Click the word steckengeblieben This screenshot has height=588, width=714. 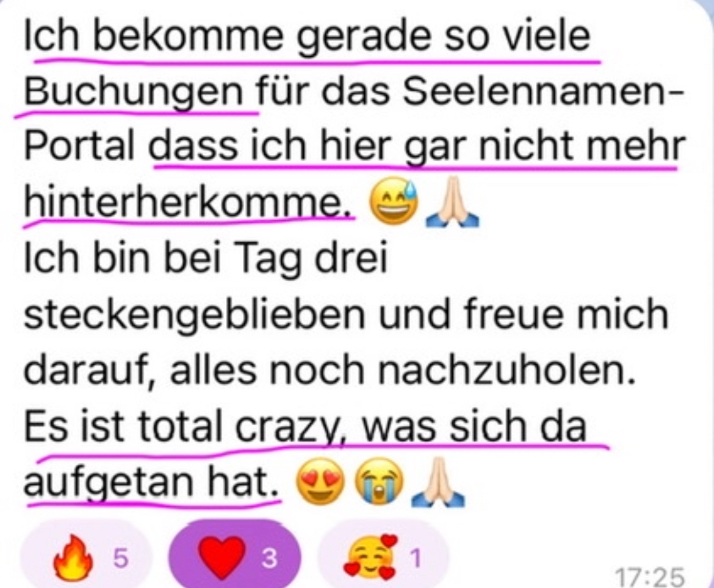[194, 315]
